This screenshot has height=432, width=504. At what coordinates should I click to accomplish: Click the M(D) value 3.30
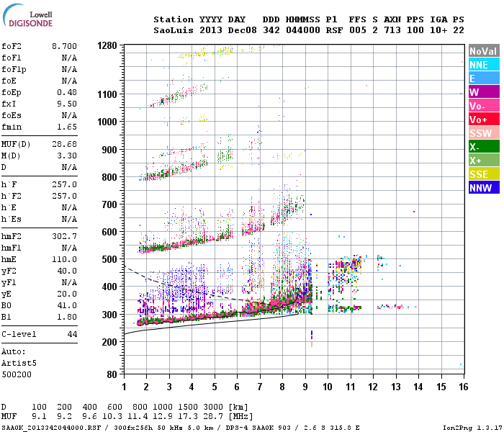[x=67, y=156]
